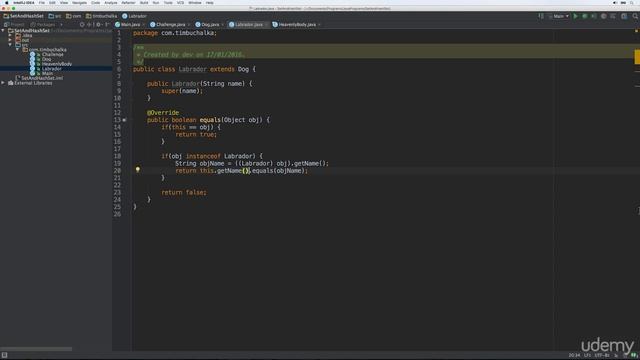
Task: Close the Main.java tab
Action: click(143, 24)
